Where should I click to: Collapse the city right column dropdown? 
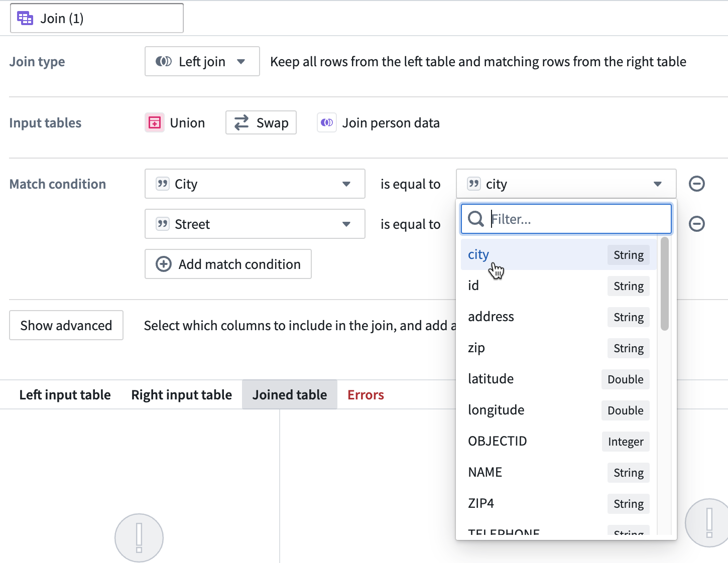pyautogui.click(x=566, y=184)
